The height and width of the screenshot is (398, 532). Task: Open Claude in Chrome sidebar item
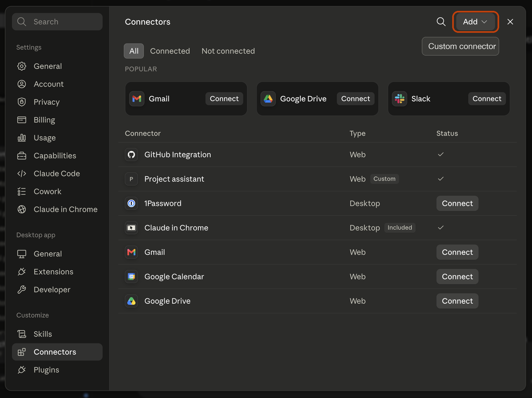[57, 209]
